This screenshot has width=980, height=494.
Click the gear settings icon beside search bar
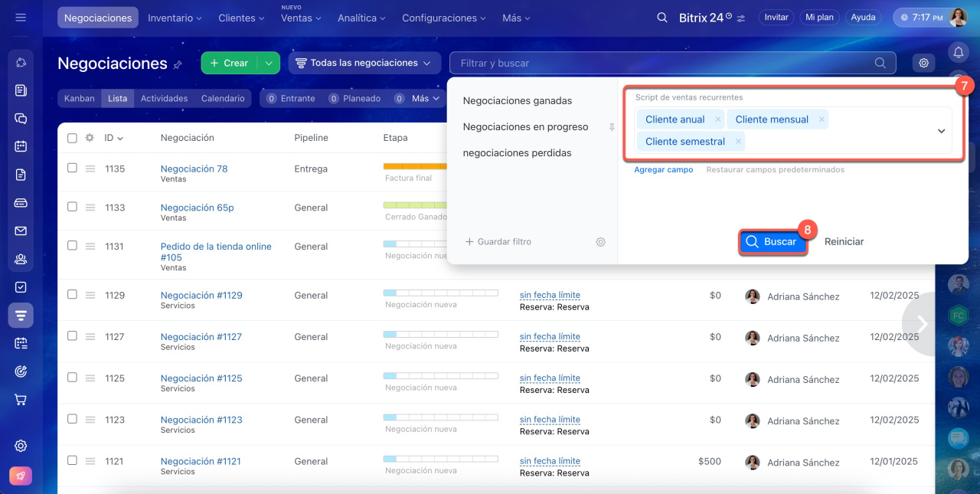[x=923, y=63]
